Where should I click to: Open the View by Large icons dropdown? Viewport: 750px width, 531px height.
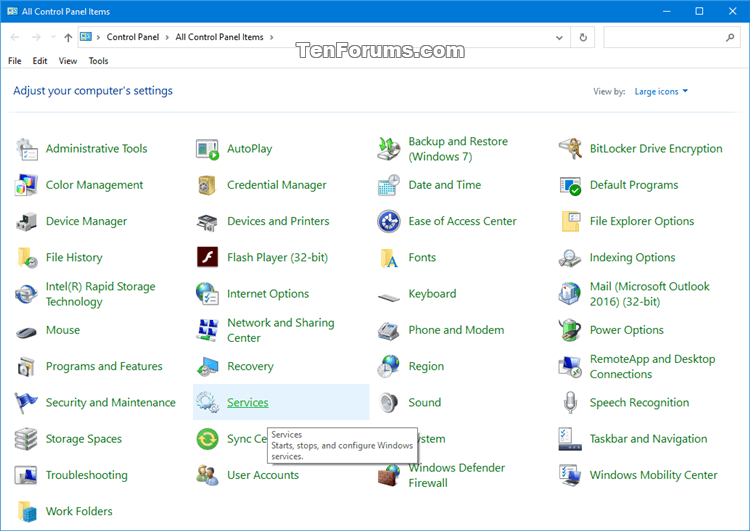(661, 91)
